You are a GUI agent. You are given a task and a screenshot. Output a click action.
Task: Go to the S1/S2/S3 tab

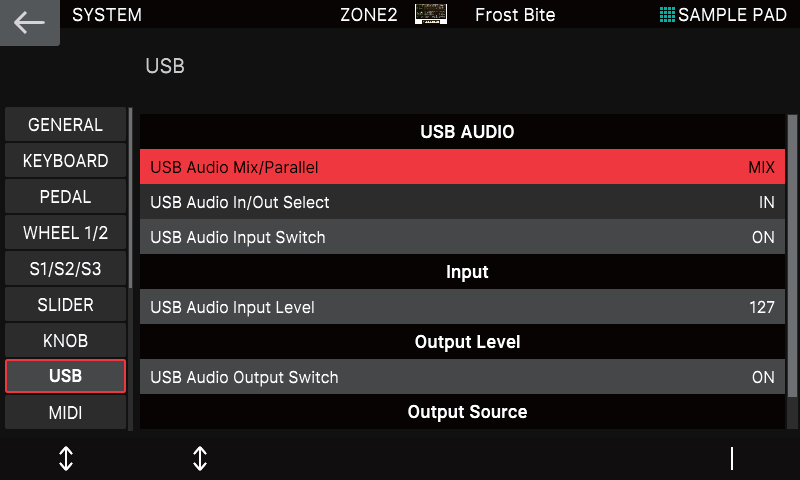point(65,269)
